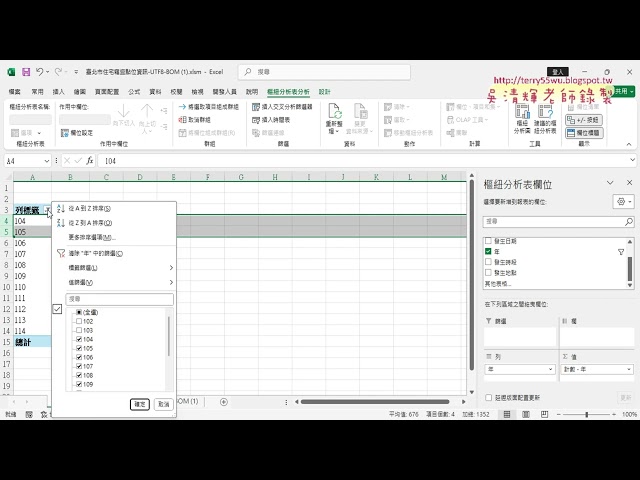This screenshot has height=480, width=640.
Task: Enable 延遲版面配置更新 checkbox
Action: point(489,398)
